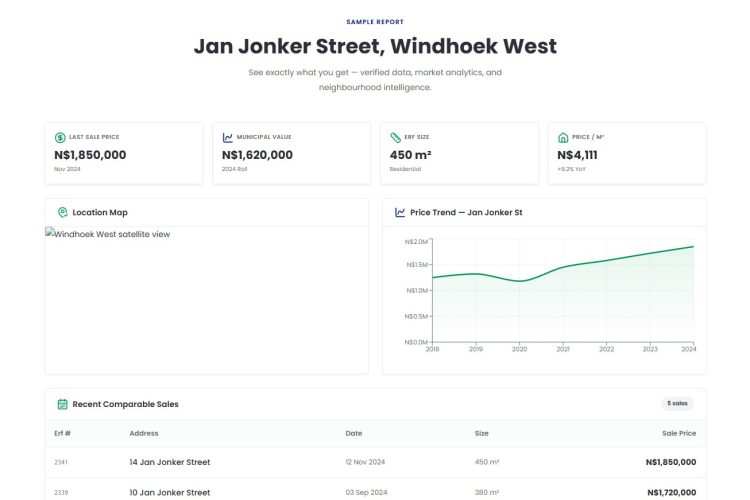Click the Size column header

pos(482,433)
